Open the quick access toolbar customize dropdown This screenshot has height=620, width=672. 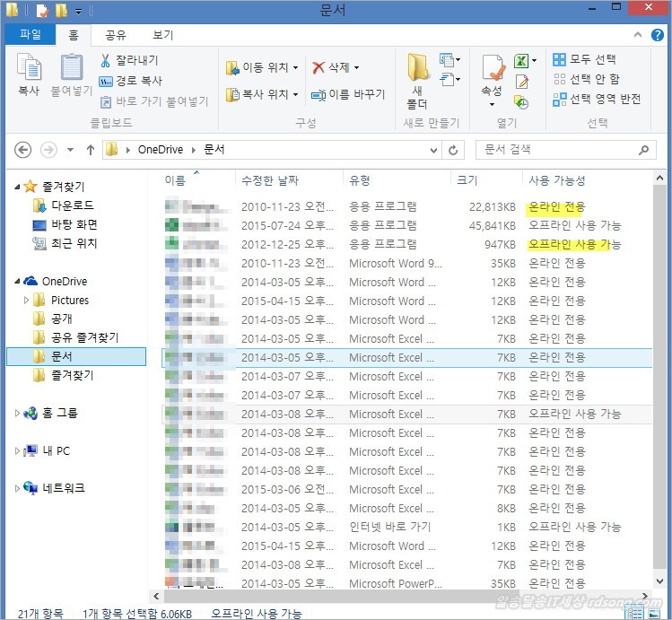point(78,12)
